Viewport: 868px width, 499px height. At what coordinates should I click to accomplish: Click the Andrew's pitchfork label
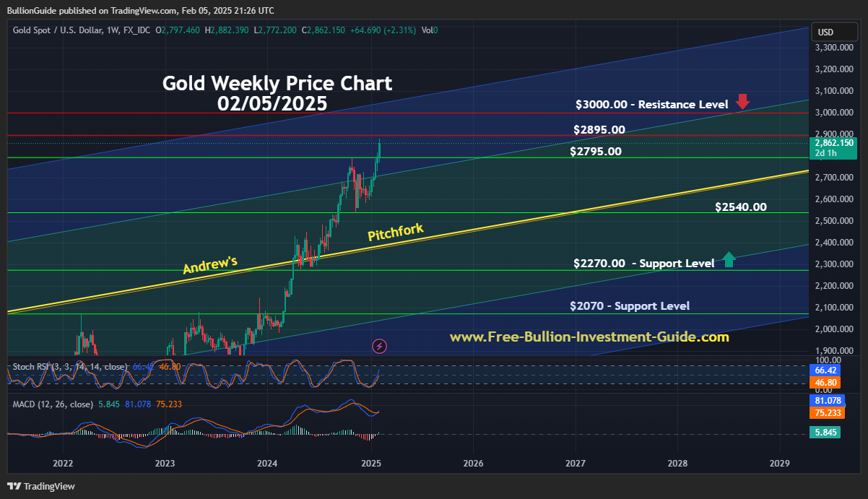pos(210,265)
